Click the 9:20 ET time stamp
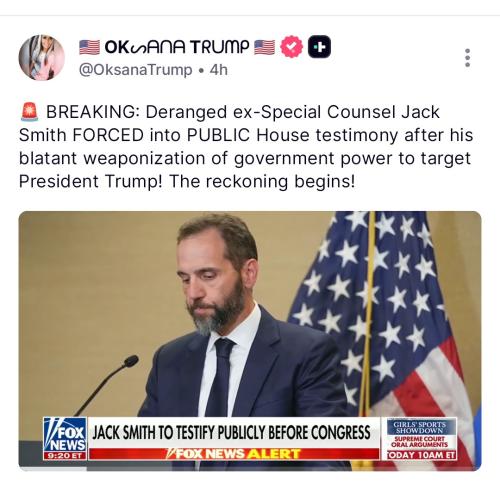Viewport: 500px width, 488px height. tap(65, 456)
